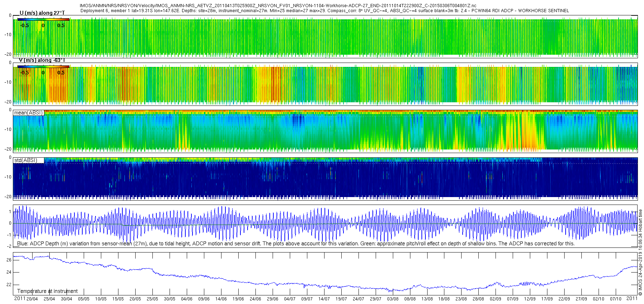This screenshot has width=644, height=304.
Task: Click the 2011 year label at bottom left
Action: pos(19,299)
